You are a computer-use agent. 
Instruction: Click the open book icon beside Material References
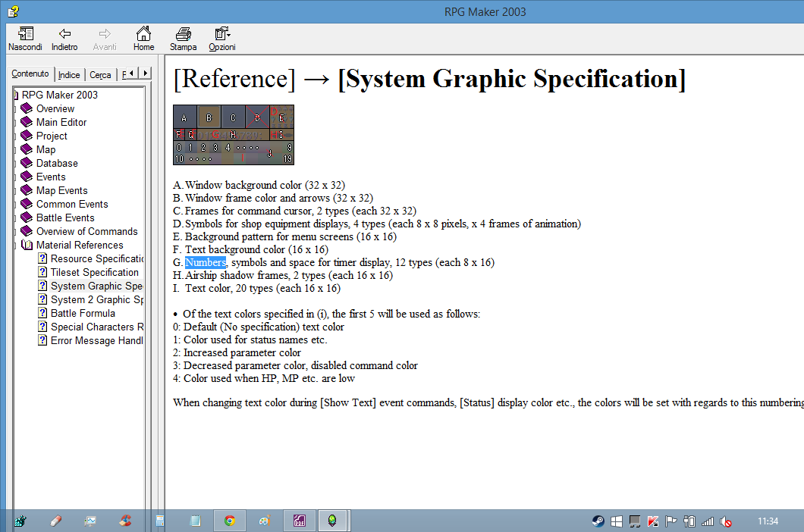pyautogui.click(x=27, y=245)
